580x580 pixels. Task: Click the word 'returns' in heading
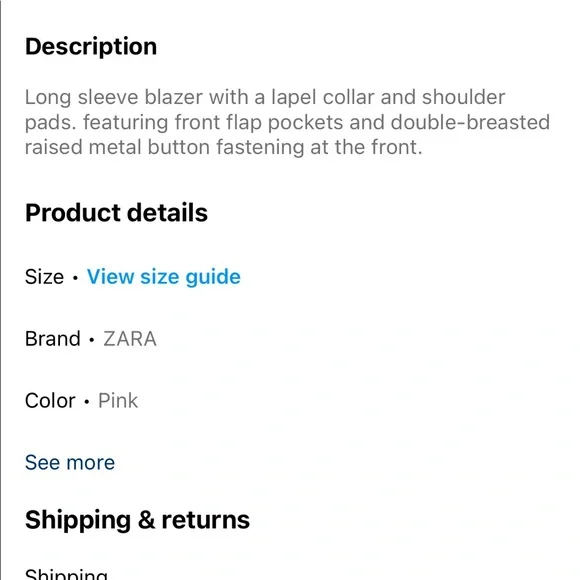(206, 520)
